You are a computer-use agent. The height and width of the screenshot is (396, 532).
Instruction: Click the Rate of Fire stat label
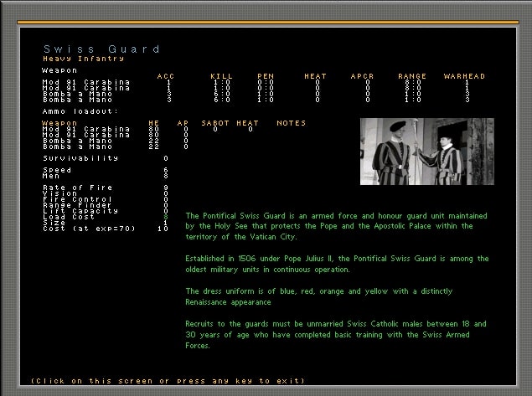coord(76,188)
